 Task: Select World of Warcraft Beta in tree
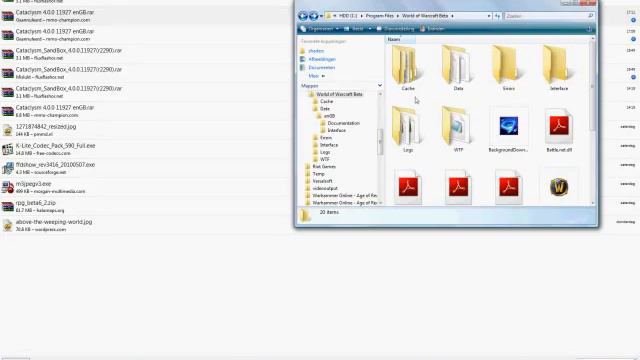[339, 94]
